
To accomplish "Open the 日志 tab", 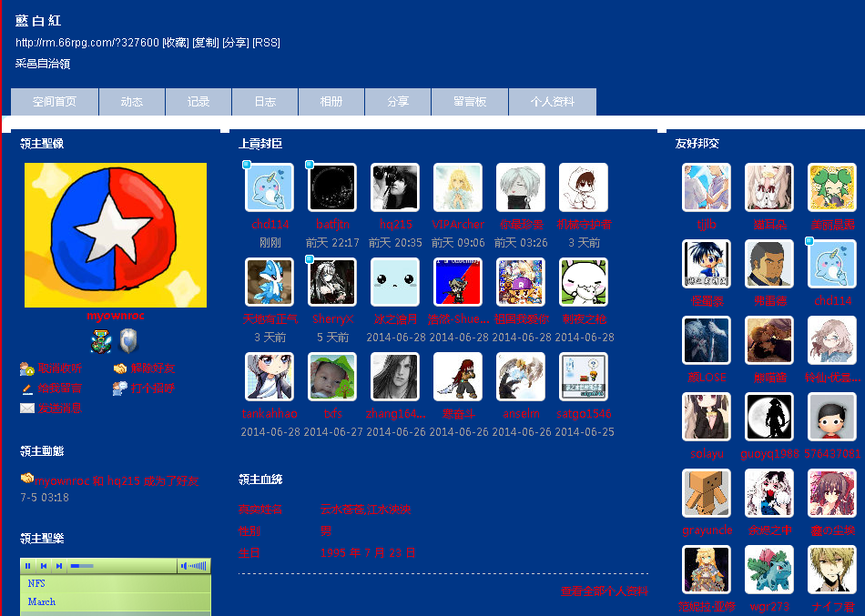I will (x=265, y=102).
